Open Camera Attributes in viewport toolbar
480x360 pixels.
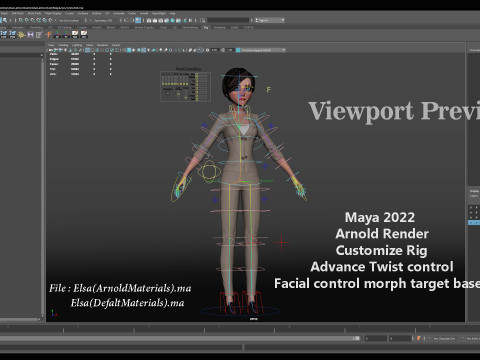pos(60,50)
